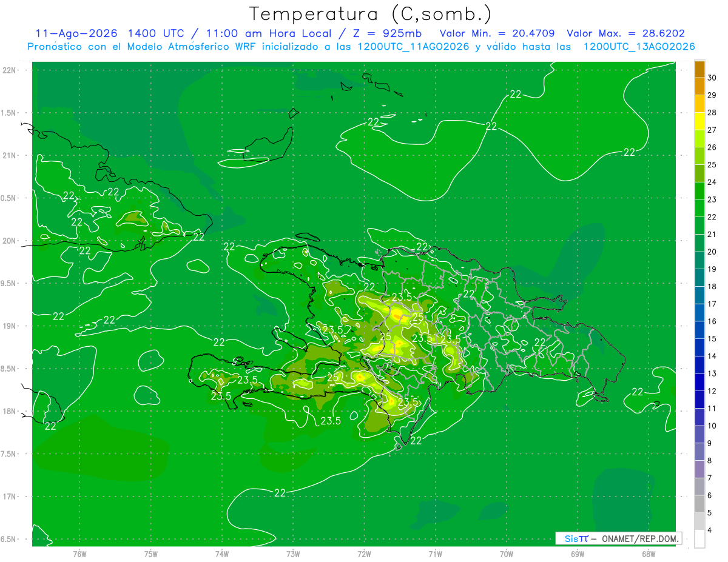This screenshot has width=728, height=562.
Task: Click the color bar label '14'
Action: (x=712, y=356)
